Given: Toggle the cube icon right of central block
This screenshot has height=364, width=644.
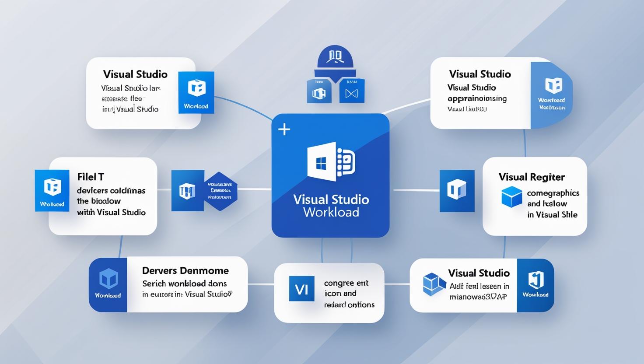Looking at the screenshot, I should click(457, 191).
